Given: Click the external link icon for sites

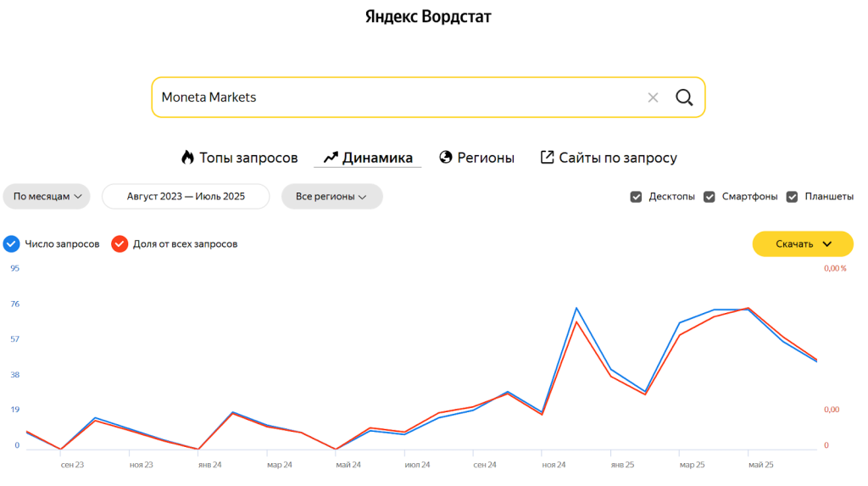Looking at the screenshot, I should (x=547, y=158).
